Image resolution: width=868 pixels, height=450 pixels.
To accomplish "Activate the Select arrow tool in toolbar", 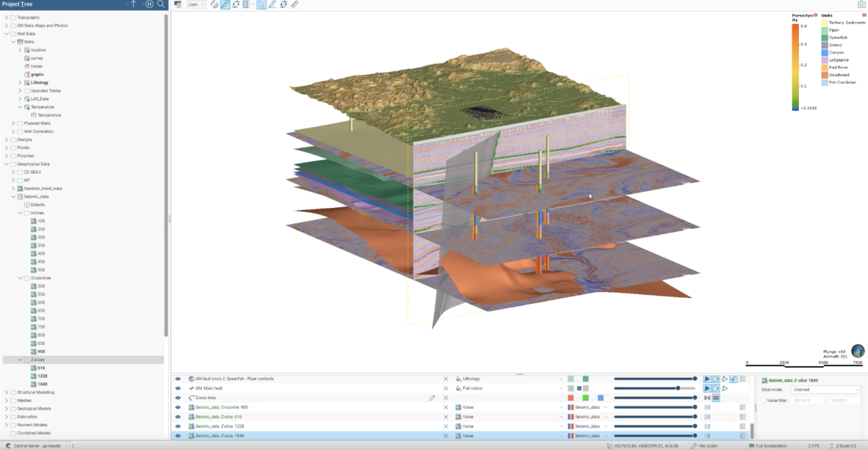I will [x=261, y=5].
